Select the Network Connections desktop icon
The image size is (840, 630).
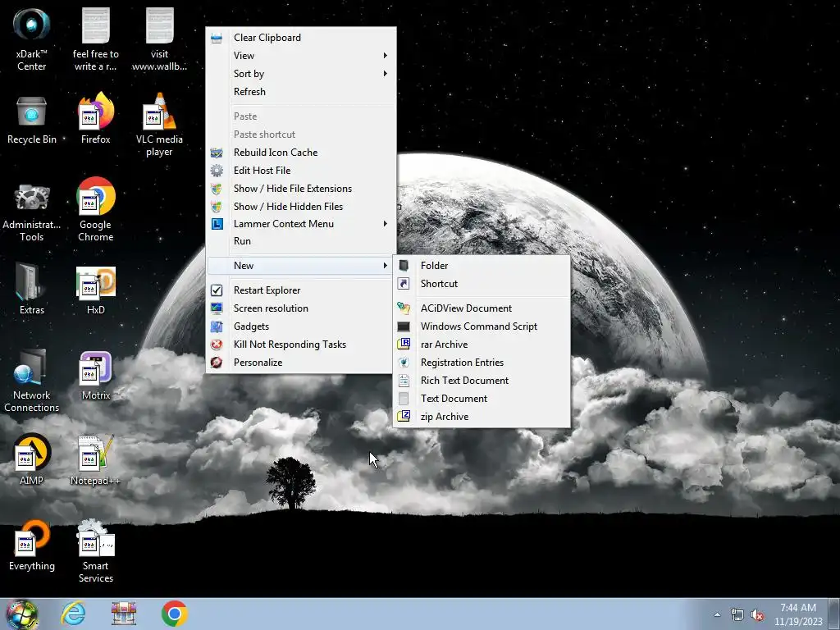click(32, 381)
